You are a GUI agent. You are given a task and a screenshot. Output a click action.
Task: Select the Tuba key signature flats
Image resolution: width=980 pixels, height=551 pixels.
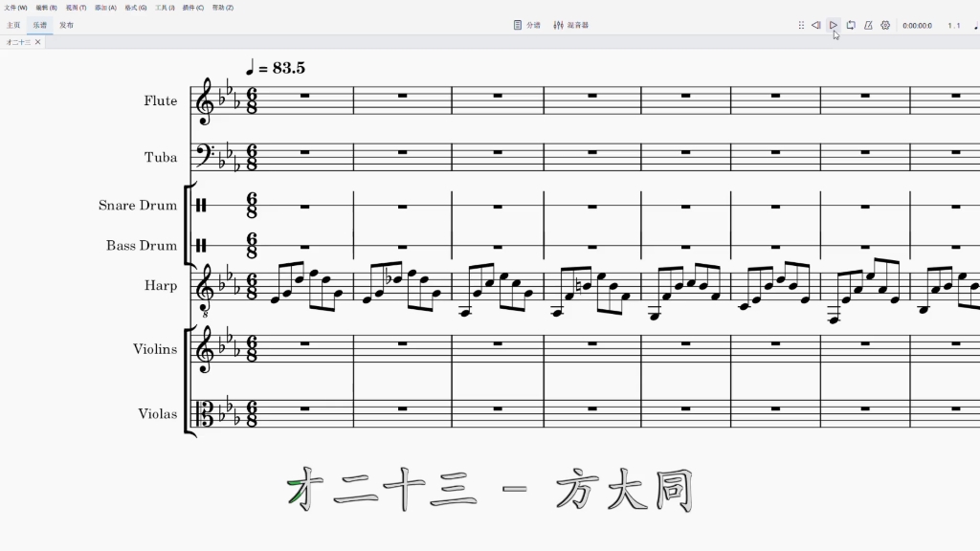pyautogui.click(x=230, y=158)
